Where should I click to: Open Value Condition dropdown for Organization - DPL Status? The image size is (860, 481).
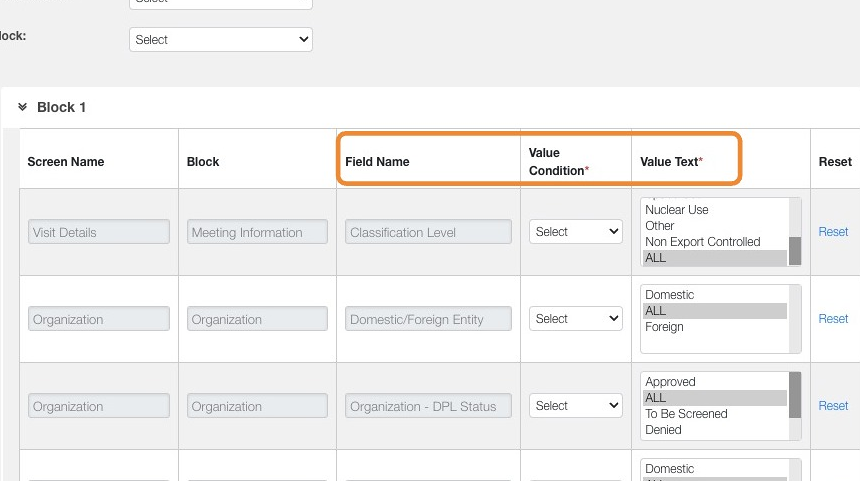click(x=576, y=406)
